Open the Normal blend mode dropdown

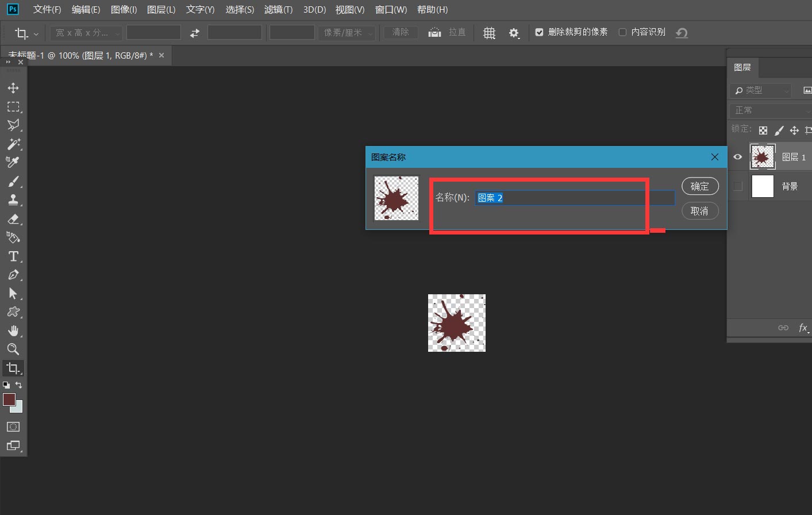[x=770, y=110]
